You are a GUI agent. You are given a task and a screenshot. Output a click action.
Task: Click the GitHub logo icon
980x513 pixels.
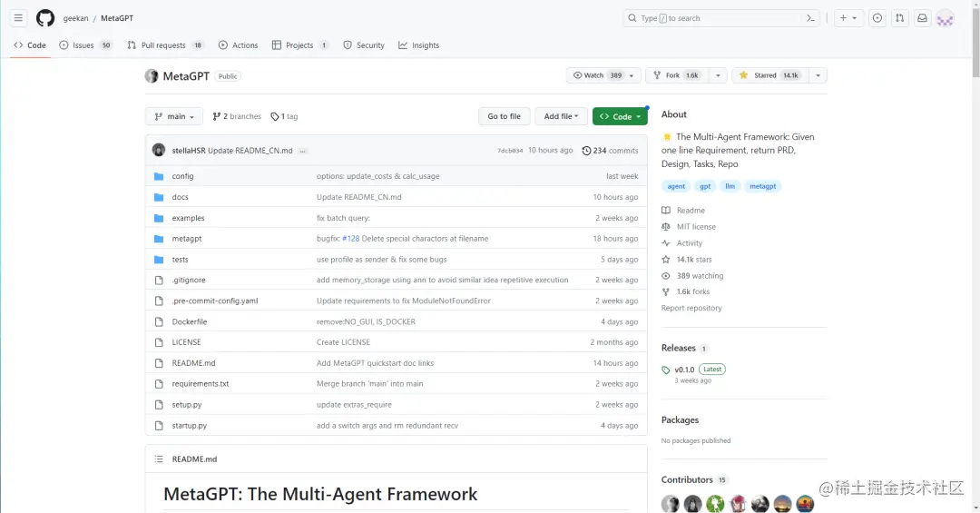pyautogui.click(x=45, y=18)
